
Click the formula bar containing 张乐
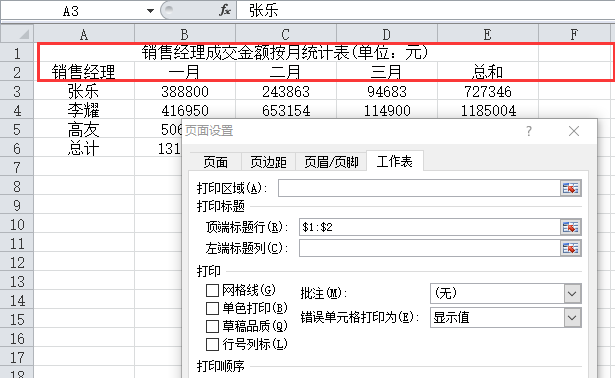(426, 10)
